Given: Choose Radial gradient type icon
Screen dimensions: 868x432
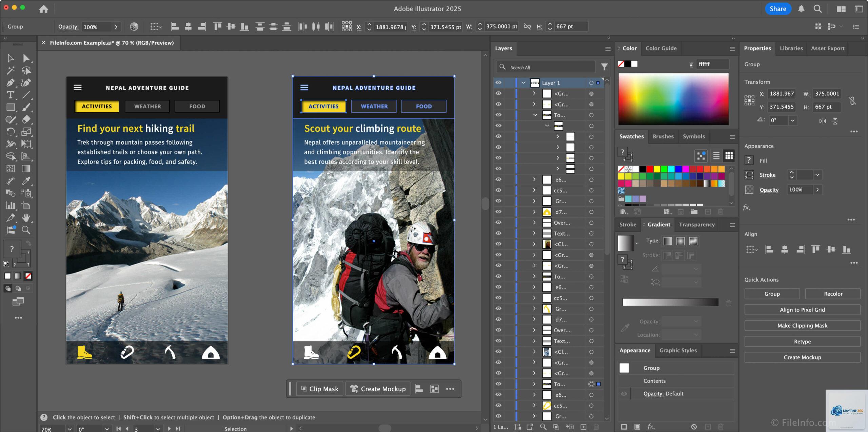Looking at the screenshot, I should (x=680, y=241).
